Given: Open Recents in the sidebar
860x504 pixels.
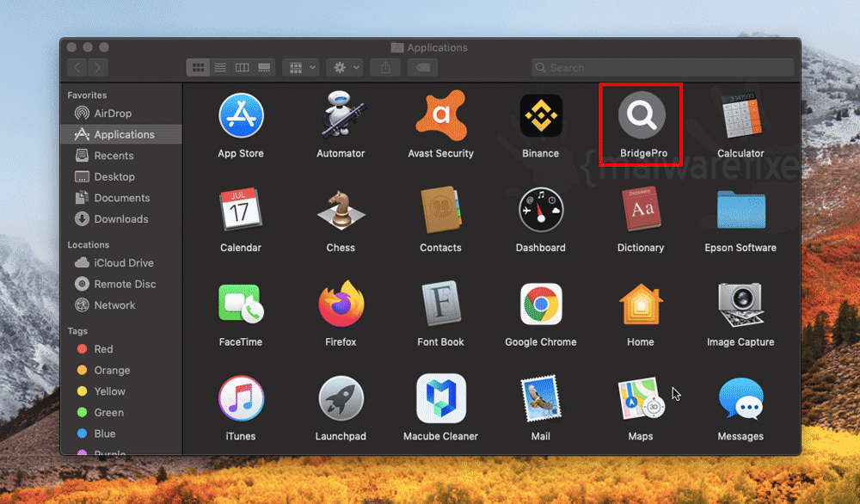Looking at the screenshot, I should [120, 156].
